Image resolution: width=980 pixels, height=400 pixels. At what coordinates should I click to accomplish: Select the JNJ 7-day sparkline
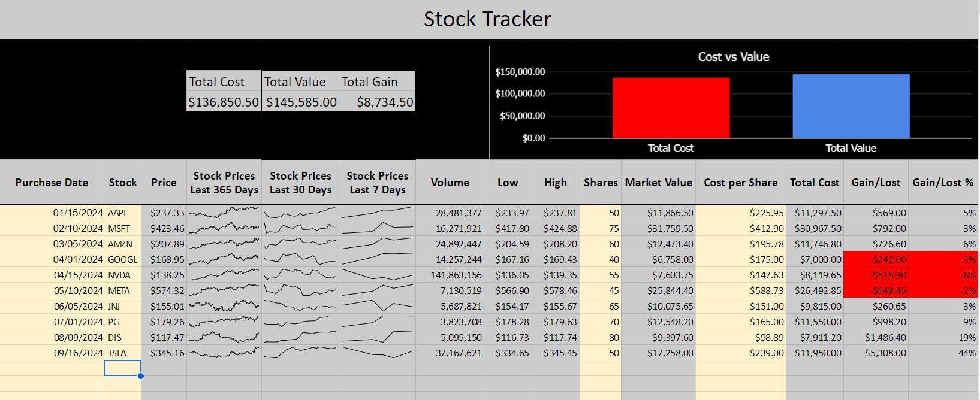(377, 306)
